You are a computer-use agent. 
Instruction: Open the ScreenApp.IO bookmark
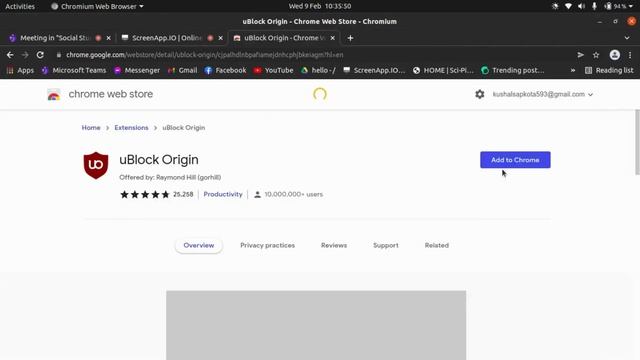pos(374,71)
